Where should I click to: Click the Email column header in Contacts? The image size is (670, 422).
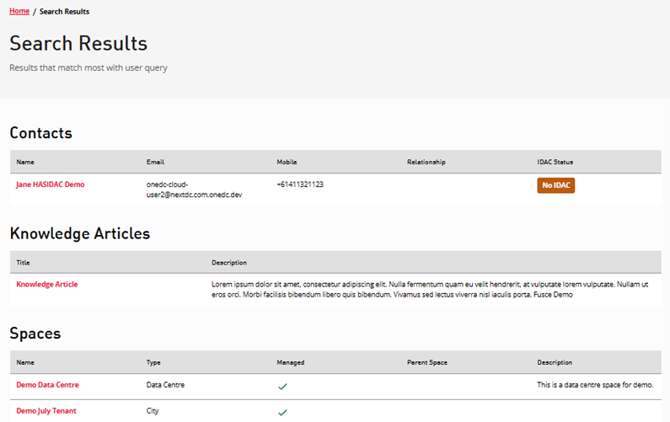(155, 162)
